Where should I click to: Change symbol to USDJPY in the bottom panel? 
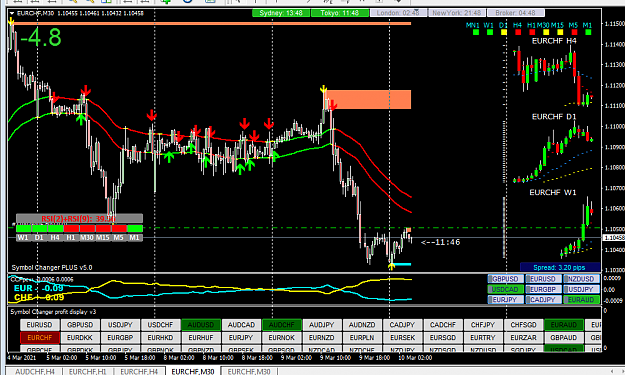pyautogui.click(x=120, y=325)
